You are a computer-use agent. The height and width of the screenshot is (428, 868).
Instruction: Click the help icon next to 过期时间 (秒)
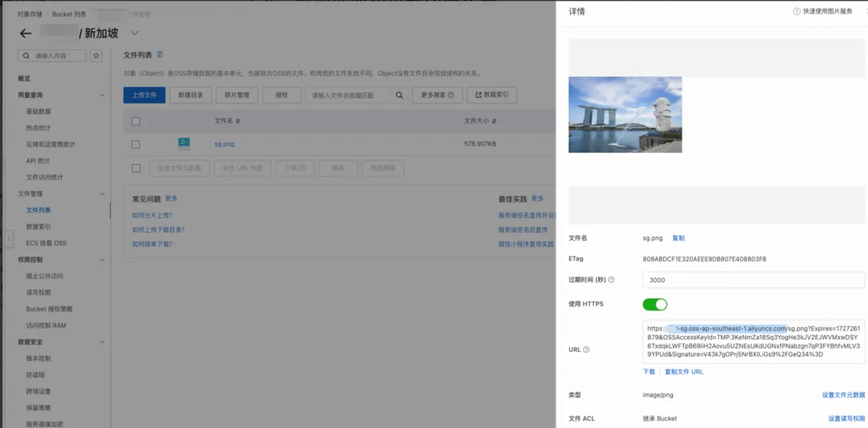611,280
